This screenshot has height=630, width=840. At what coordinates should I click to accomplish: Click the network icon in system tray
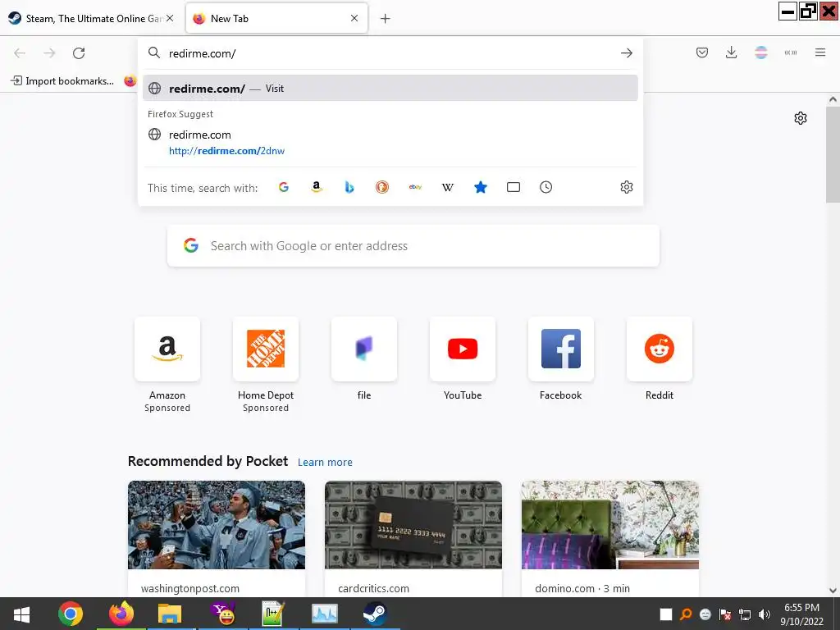(745, 614)
